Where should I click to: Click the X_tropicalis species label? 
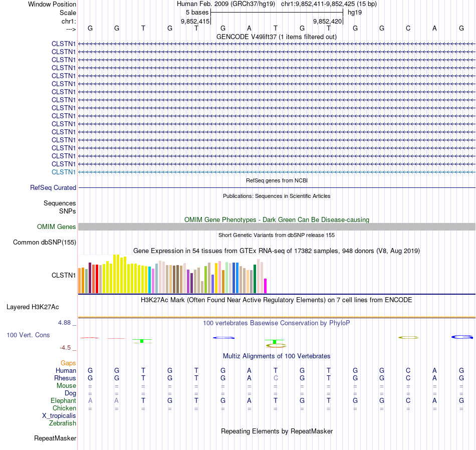[59, 416]
